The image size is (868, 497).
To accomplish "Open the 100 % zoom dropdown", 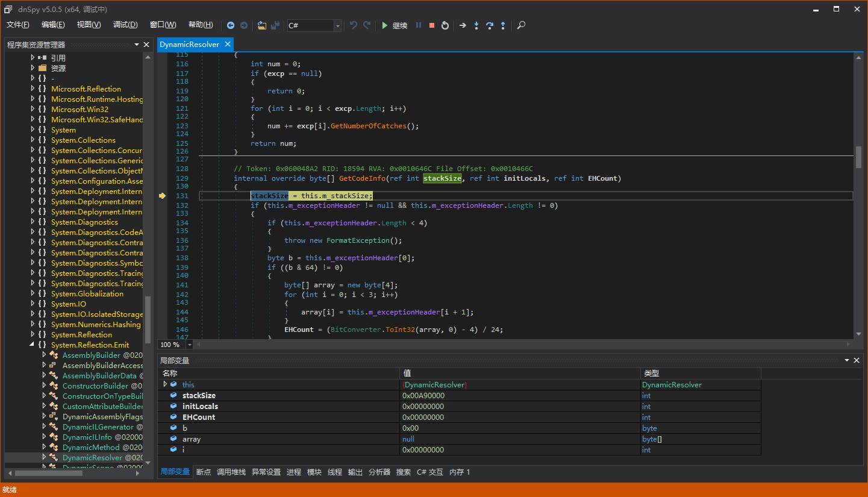I will point(189,345).
